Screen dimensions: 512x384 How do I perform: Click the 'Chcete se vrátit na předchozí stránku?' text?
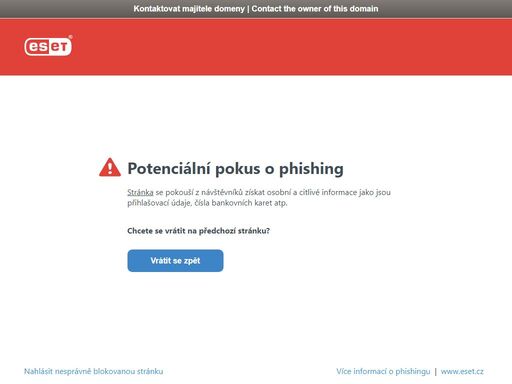coord(199,231)
